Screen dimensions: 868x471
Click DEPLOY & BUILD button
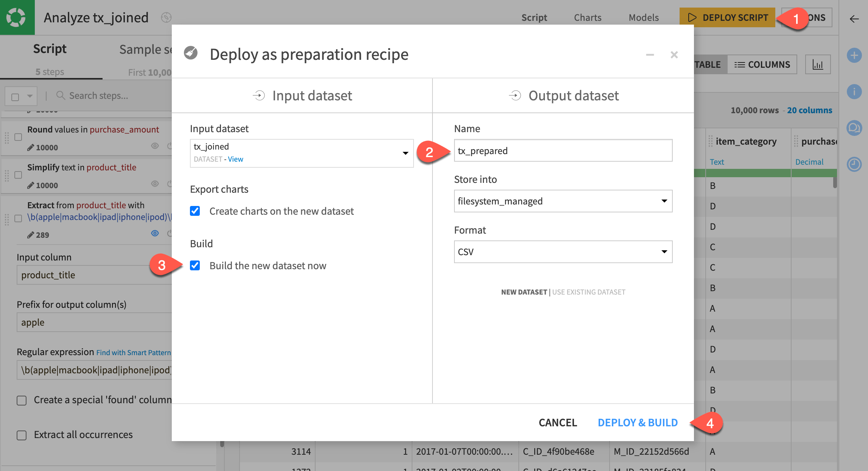638,423
